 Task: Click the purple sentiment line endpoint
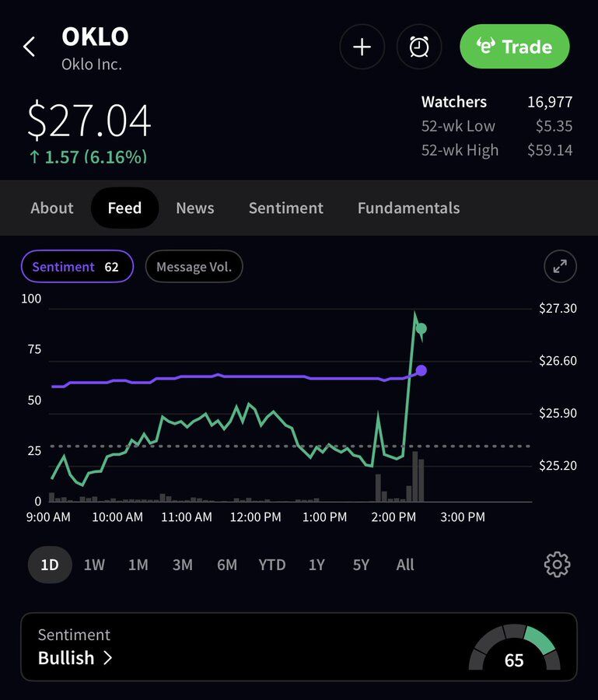pos(421,370)
